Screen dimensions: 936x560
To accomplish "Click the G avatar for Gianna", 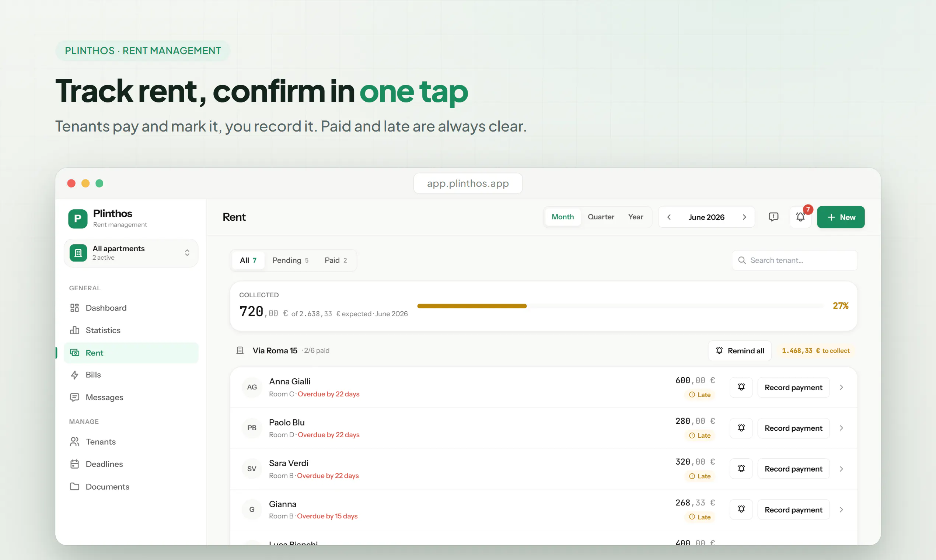I will point(252,510).
